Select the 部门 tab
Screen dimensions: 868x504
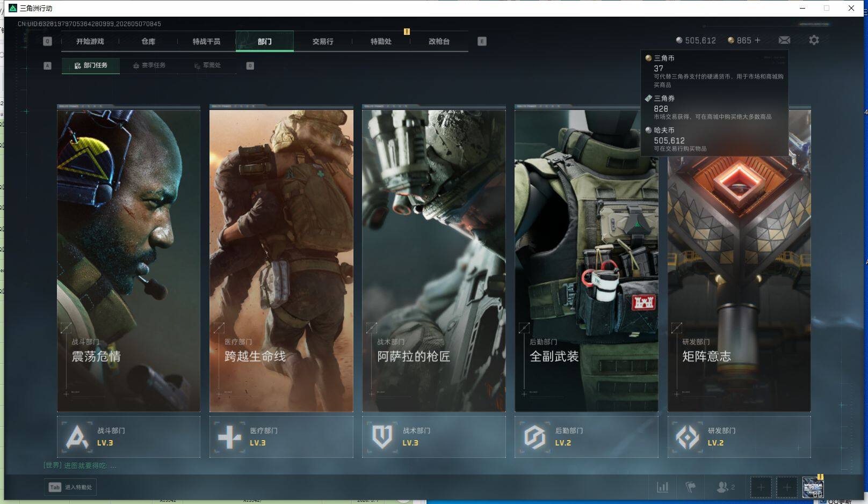265,41
